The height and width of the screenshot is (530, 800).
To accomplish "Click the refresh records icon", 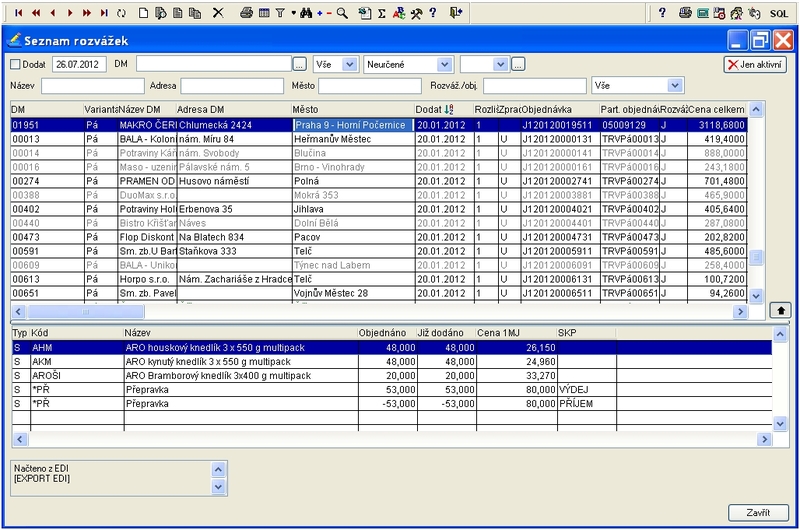I will (x=122, y=12).
